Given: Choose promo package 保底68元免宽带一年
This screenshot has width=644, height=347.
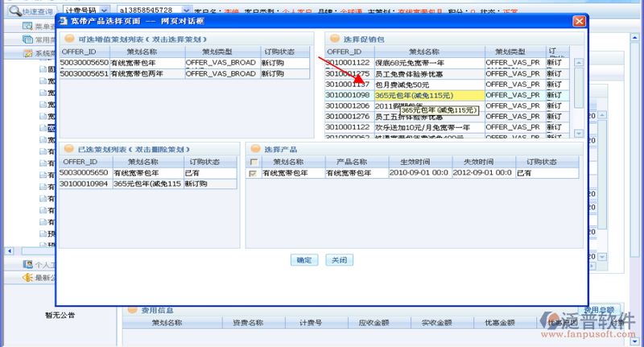Looking at the screenshot, I should coord(447,63).
